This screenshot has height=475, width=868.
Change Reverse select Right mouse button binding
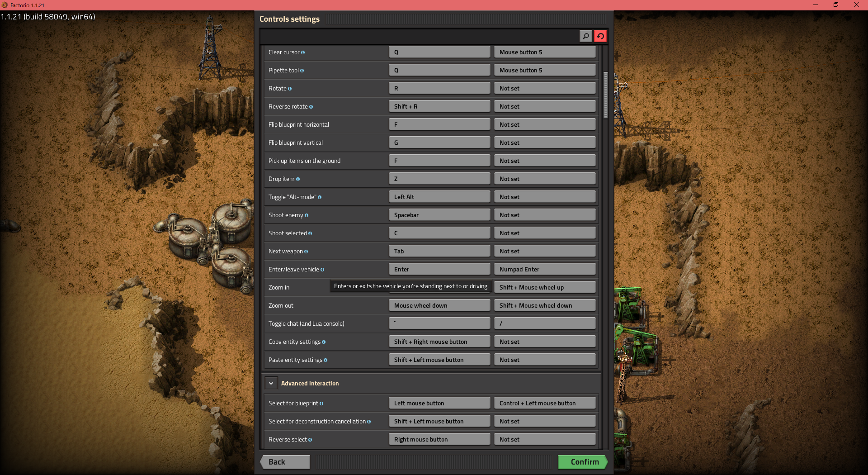pyautogui.click(x=439, y=439)
